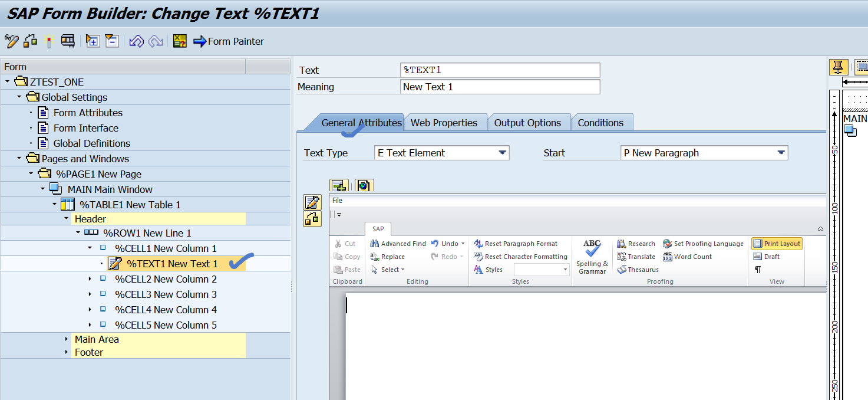Open the Thesaurus
The width and height of the screenshot is (868, 400).
(638, 270)
